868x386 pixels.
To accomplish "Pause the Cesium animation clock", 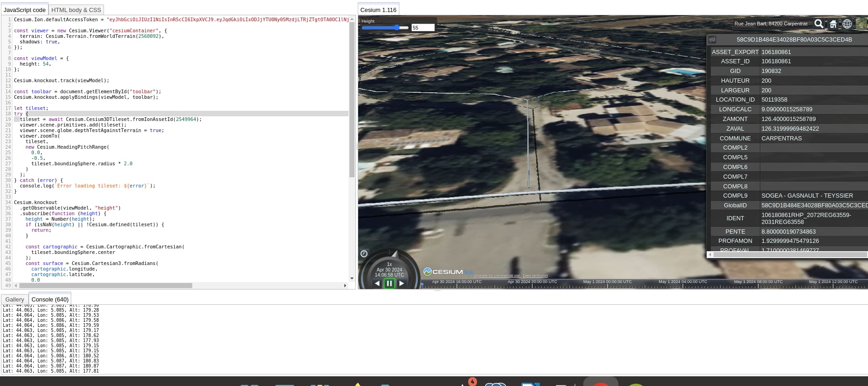I will click(x=389, y=283).
